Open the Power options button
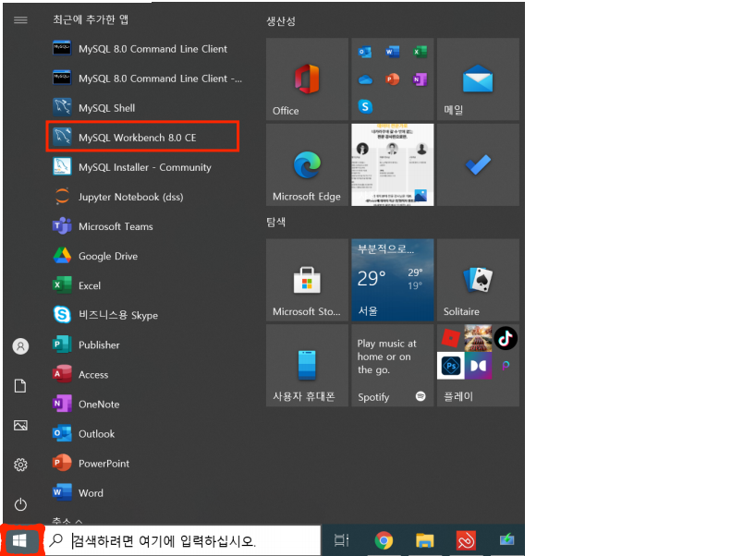Image resolution: width=756 pixels, height=556 pixels. [20, 504]
